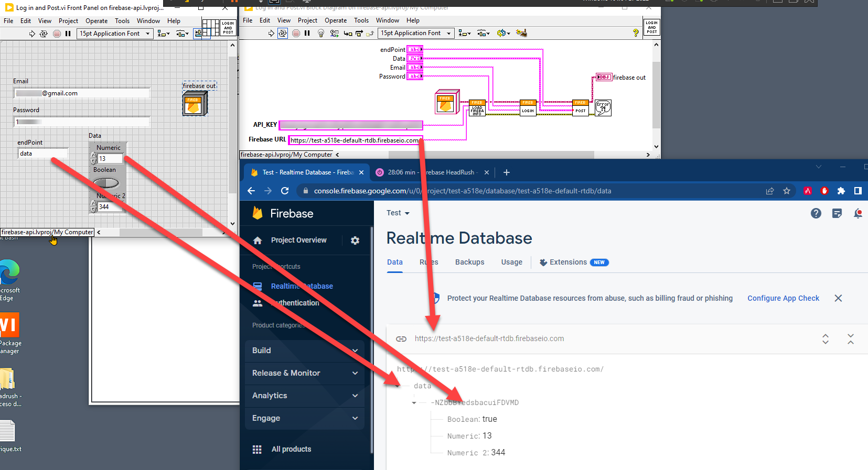Open Block Diagram font selector dropdown
This screenshot has width=868, height=470.
tap(416, 33)
